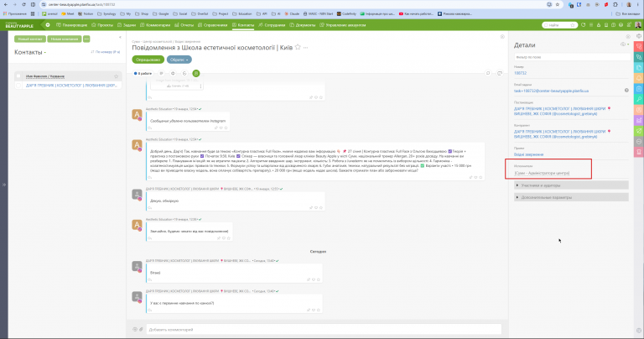Change sorting via the По номеру link
The height and width of the screenshot is (339, 644).
(106, 52)
